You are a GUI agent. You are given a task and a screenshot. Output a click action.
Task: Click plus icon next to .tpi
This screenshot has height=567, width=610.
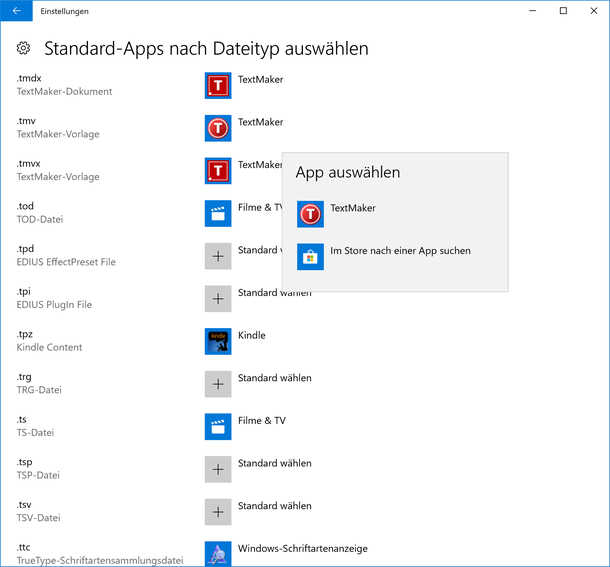point(218,298)
